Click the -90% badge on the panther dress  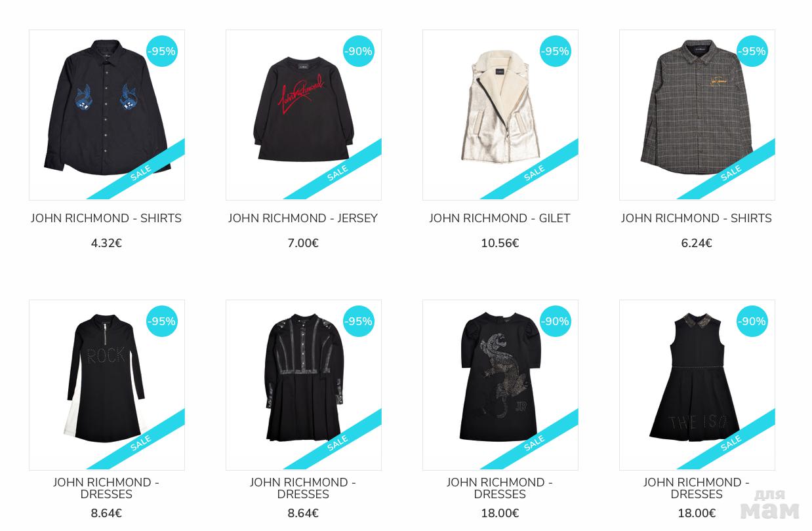pyautogui.click(x=556, y=321)
